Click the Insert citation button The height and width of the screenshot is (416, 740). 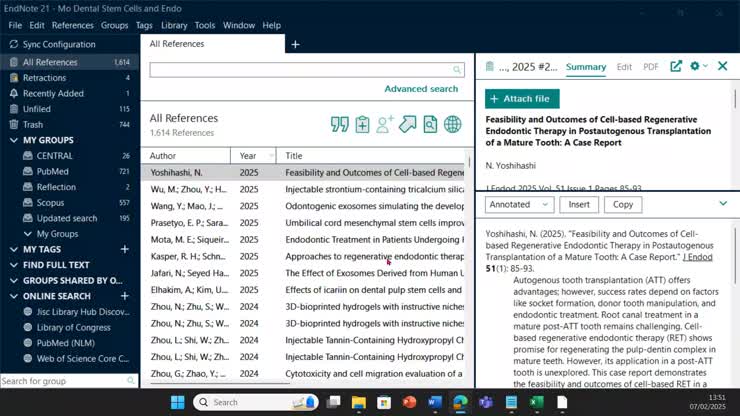coord(579,204)
